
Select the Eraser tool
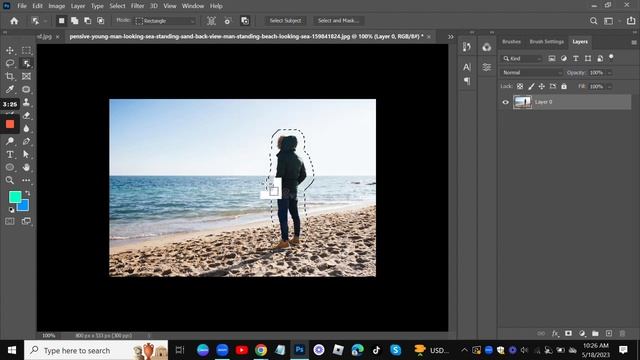coord(26,116)
